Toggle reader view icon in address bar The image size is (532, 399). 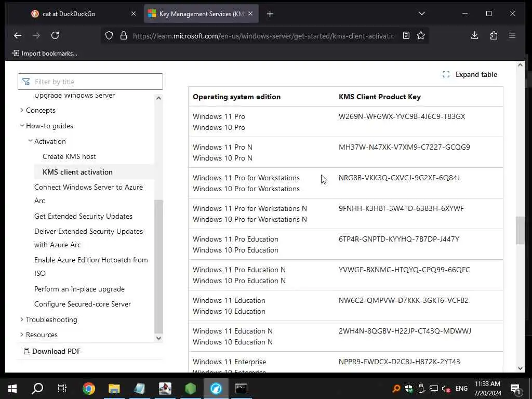(406, 35)
